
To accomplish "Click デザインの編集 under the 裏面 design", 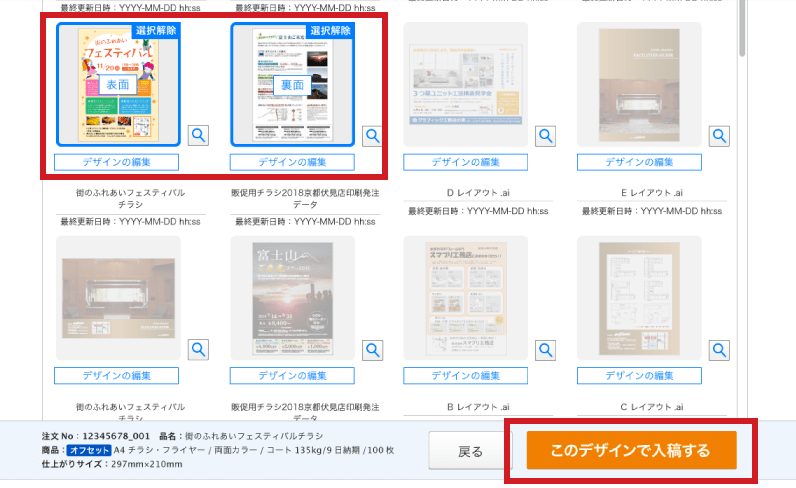I will 291,162.
